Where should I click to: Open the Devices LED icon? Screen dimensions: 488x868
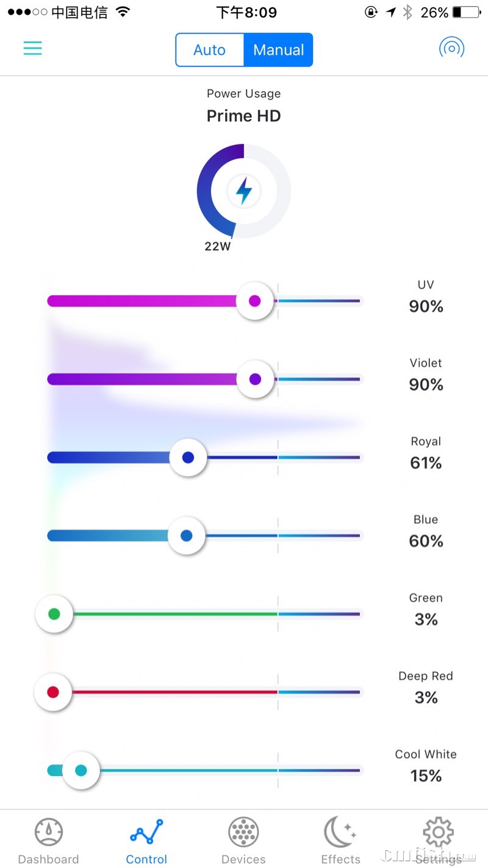(x=243, y=833)
